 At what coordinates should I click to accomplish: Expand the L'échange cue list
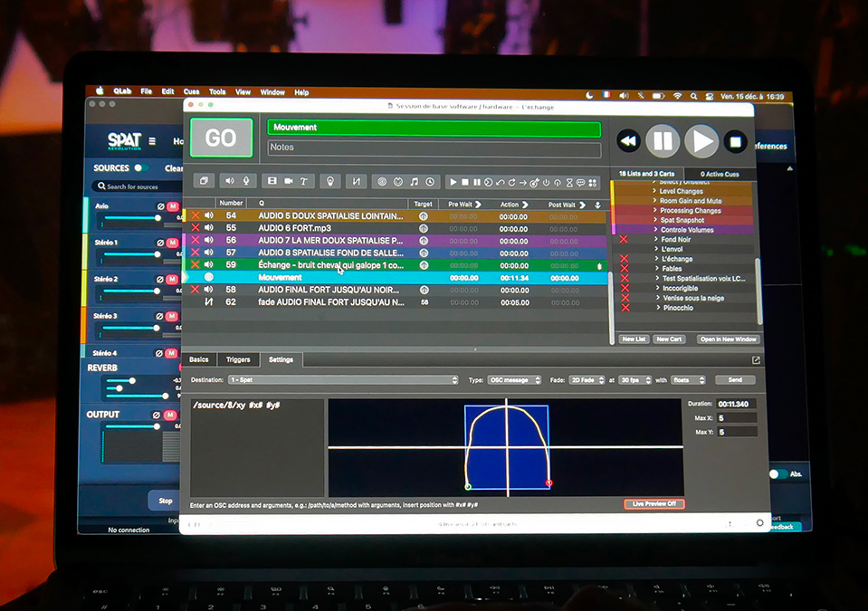(657, 259)
